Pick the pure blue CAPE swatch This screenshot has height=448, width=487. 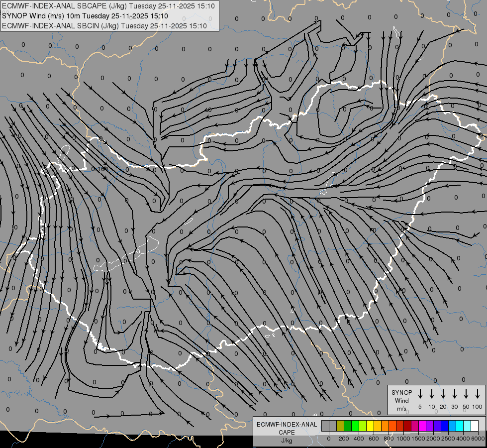pyautogui.click(x=444, y=426)
